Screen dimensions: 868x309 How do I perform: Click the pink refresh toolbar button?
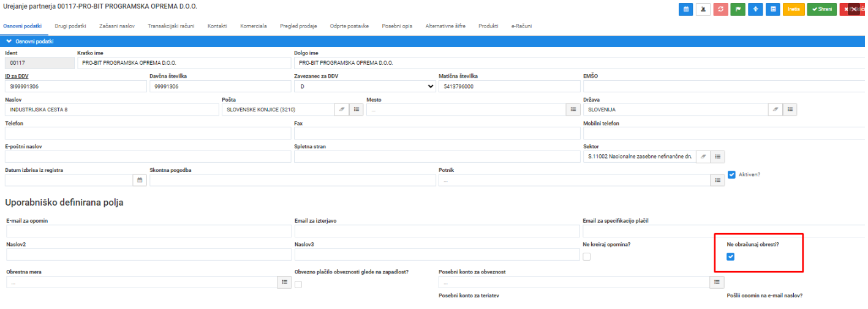[x=720, y=9]
